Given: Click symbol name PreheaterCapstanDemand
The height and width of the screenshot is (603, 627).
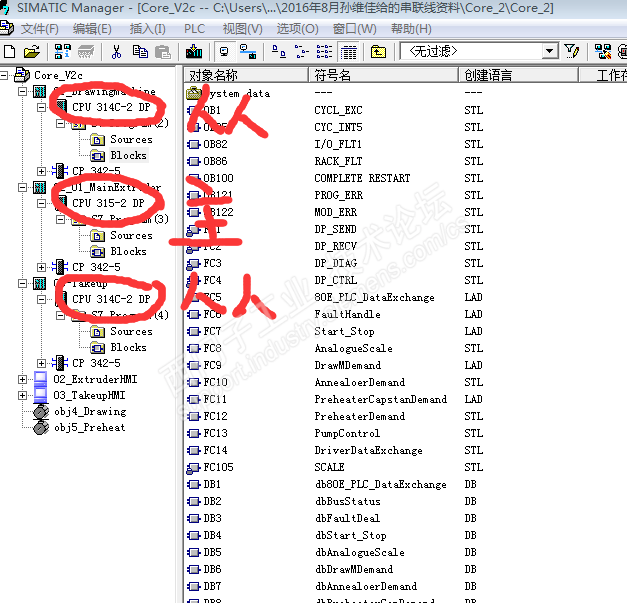Looking at the screenshot, I should click(x=381, y=399).
